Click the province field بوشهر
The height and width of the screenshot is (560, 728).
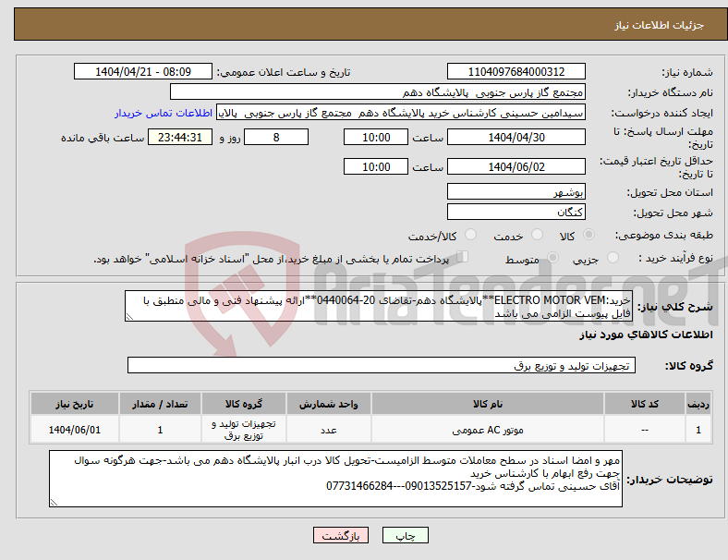pos(516,191)
